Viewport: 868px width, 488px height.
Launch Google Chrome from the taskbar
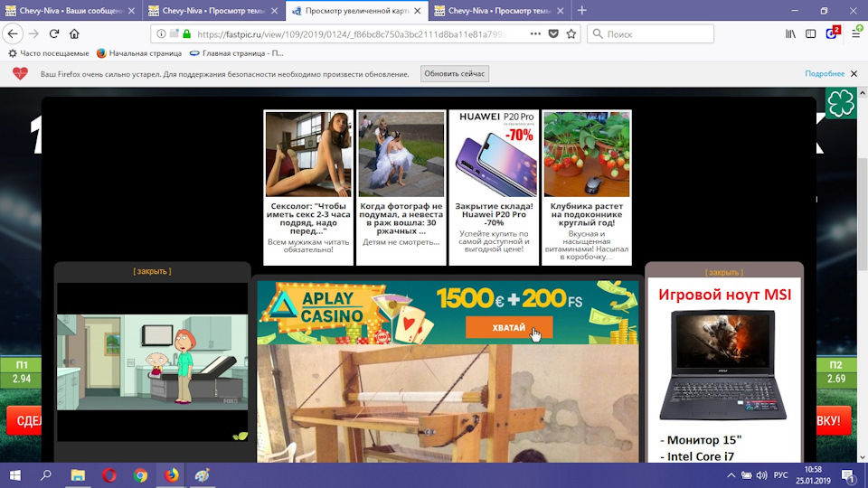140,475
